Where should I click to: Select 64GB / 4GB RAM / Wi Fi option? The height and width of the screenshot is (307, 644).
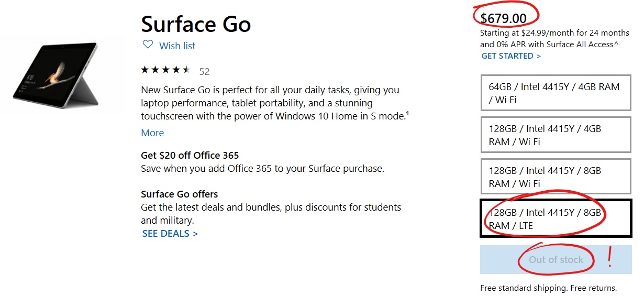[556, 93]
